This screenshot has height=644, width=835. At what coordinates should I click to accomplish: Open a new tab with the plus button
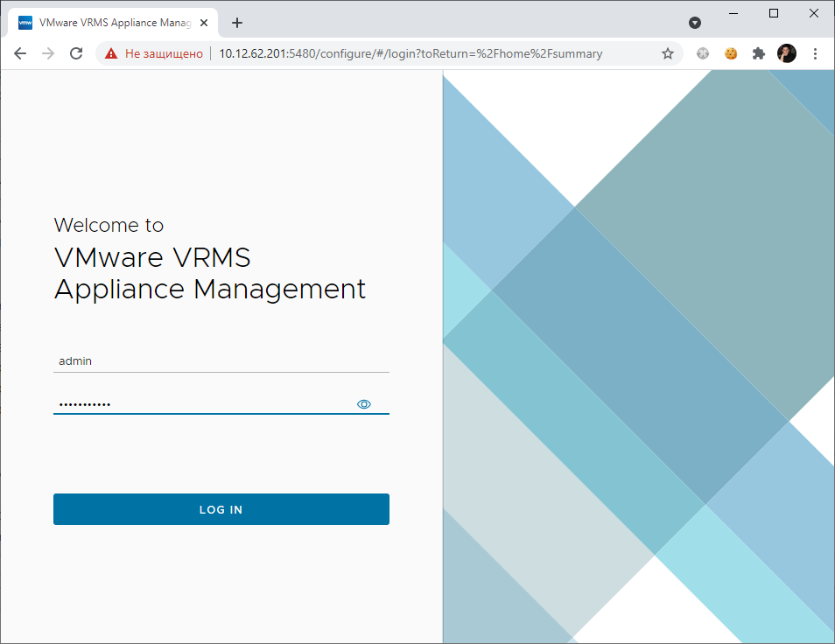237,23
